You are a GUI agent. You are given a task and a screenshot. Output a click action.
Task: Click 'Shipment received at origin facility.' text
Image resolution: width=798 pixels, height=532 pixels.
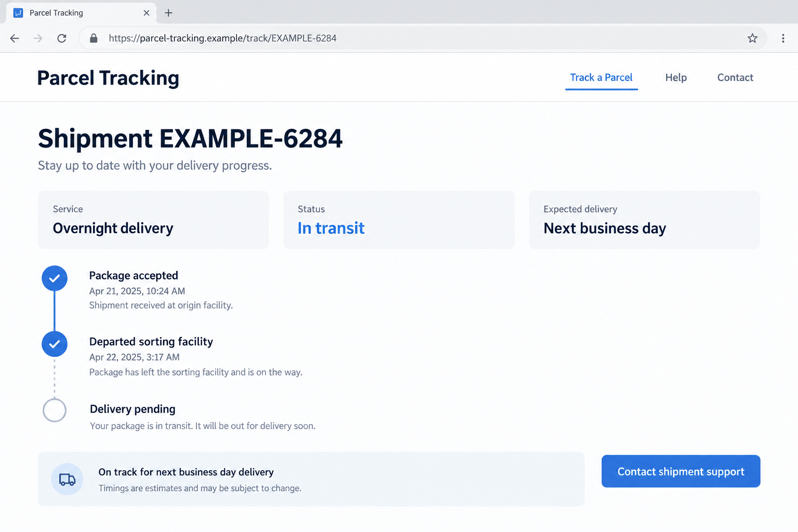[161, 305]
